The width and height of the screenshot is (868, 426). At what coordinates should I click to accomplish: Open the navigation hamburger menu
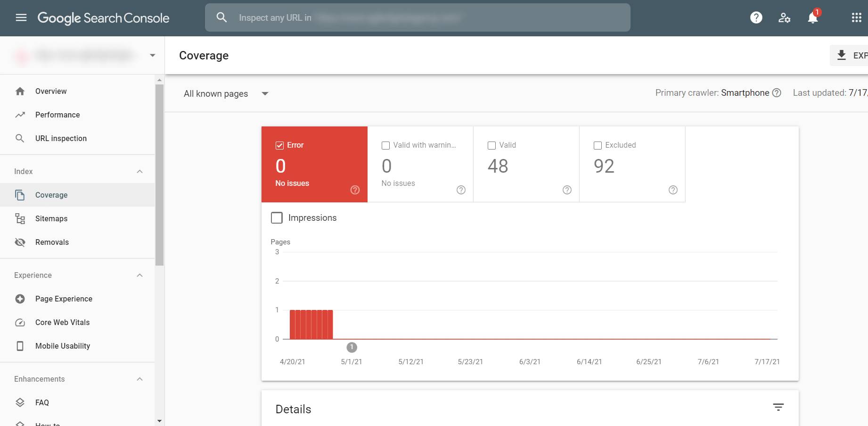point(21,17)
